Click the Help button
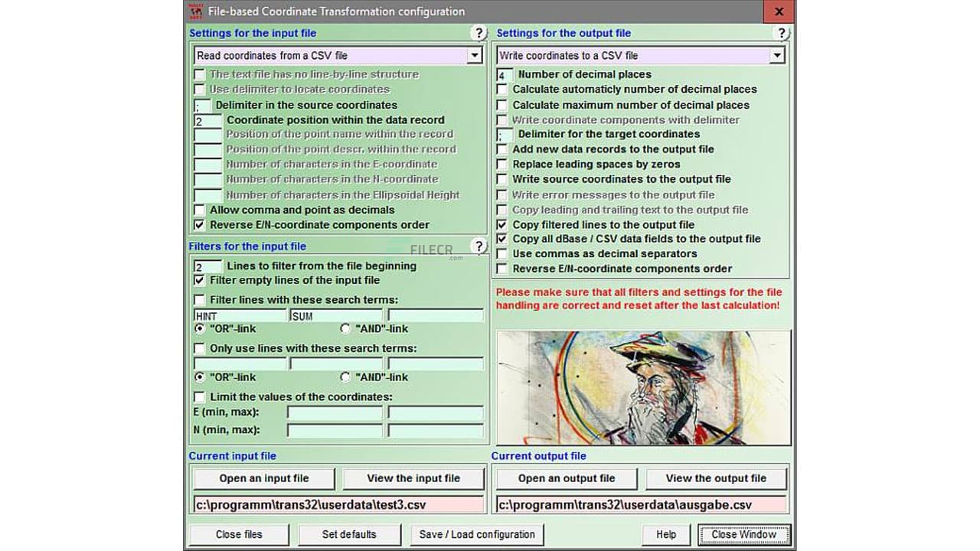The image size is (980, 551). click(665, 534)
